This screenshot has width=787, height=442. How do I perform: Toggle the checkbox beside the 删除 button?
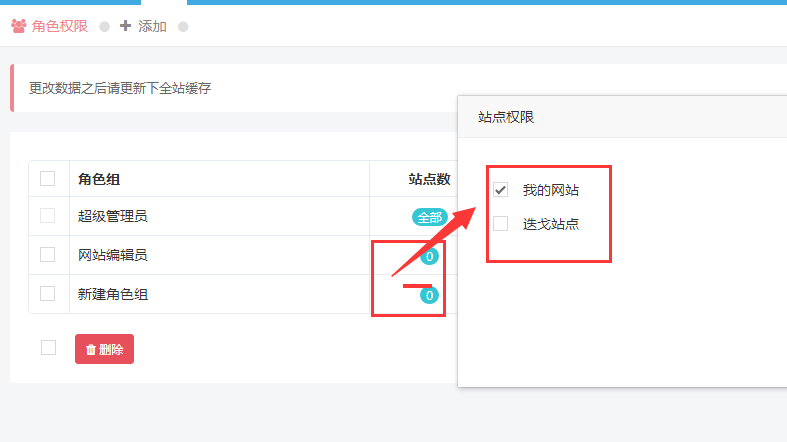point(49,348)
